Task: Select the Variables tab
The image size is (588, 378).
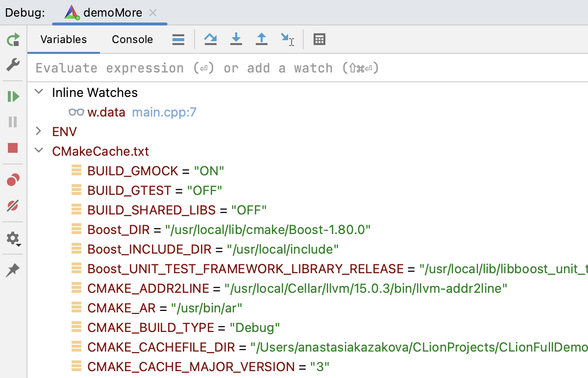Action: pos(64,40)
